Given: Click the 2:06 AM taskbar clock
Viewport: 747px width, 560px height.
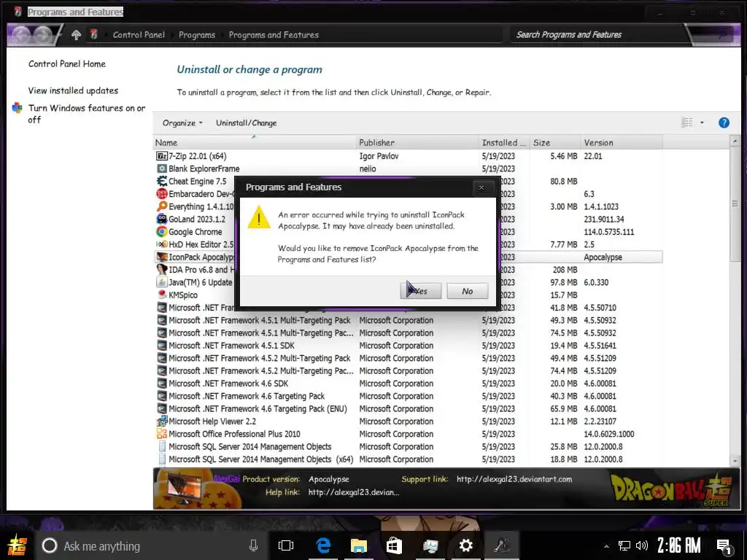Looking at the screenshot, I should [x=679, y=545].
